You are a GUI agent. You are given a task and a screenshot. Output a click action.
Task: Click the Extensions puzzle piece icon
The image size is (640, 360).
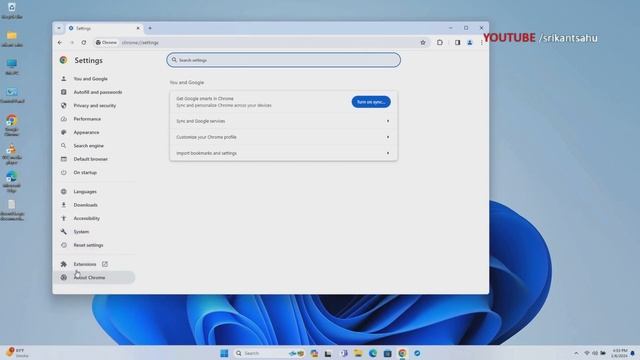tap(64, 264)
